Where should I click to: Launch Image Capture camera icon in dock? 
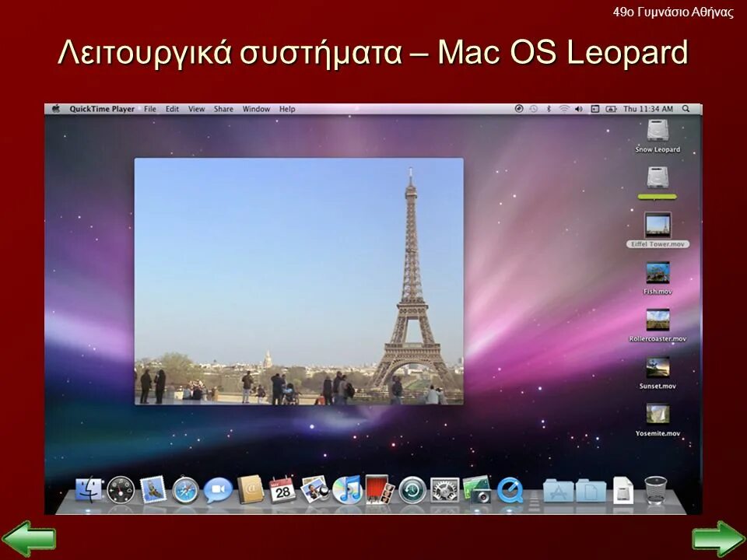coord(477,489)
